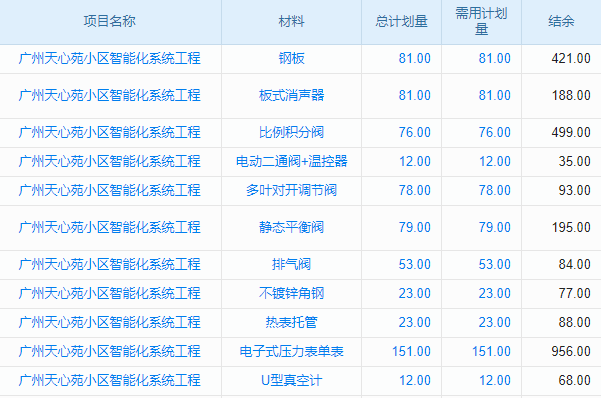The height and width of the screenshot is (398, 601).
Task: Click 需用计划量 value in U型真空计 row
Action: point(495,381)
